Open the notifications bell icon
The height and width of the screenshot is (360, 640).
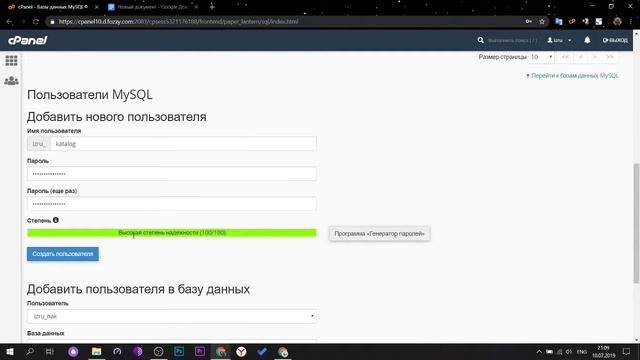587,40
